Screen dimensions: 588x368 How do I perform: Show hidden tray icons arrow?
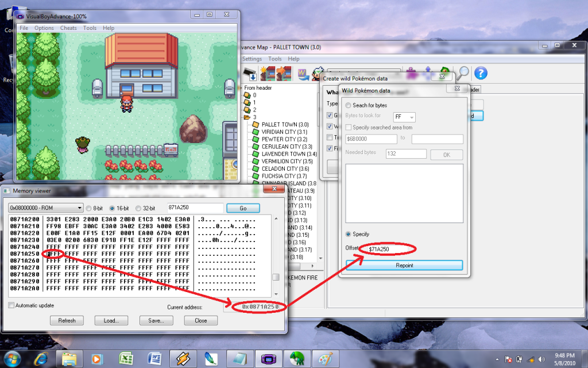point(498,359)
